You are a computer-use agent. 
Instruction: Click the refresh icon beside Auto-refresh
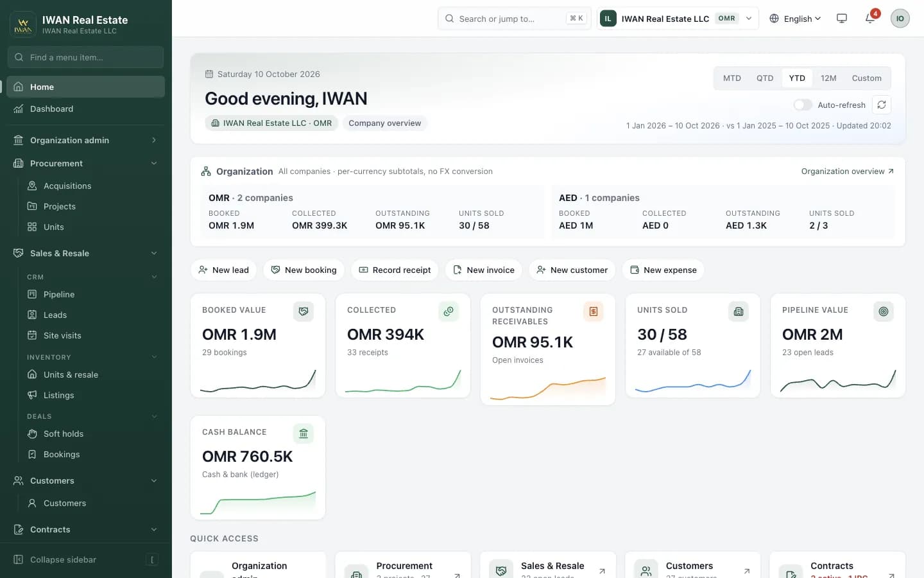coord(882,105)
